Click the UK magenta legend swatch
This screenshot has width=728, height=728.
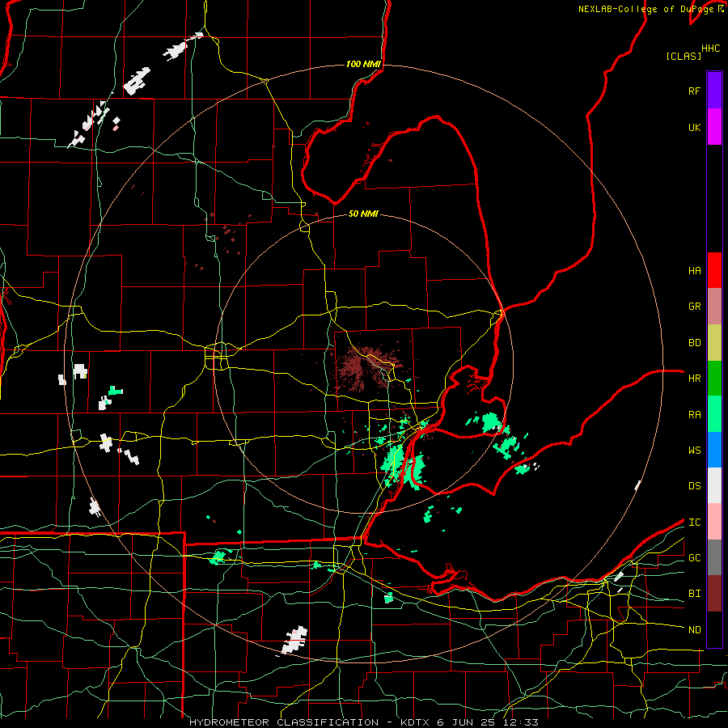(714, 127)
